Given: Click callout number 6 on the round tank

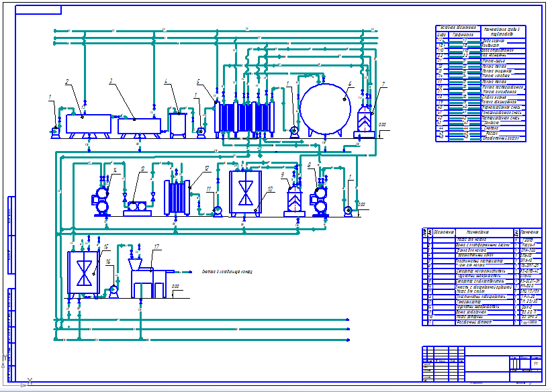Looking at the screenshot, I should click(x=350, y=84).
